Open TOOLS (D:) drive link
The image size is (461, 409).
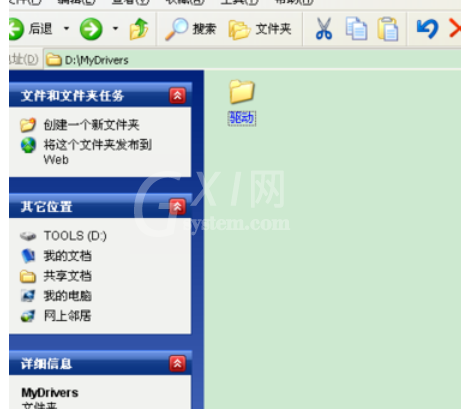click(x=75, y=236)
